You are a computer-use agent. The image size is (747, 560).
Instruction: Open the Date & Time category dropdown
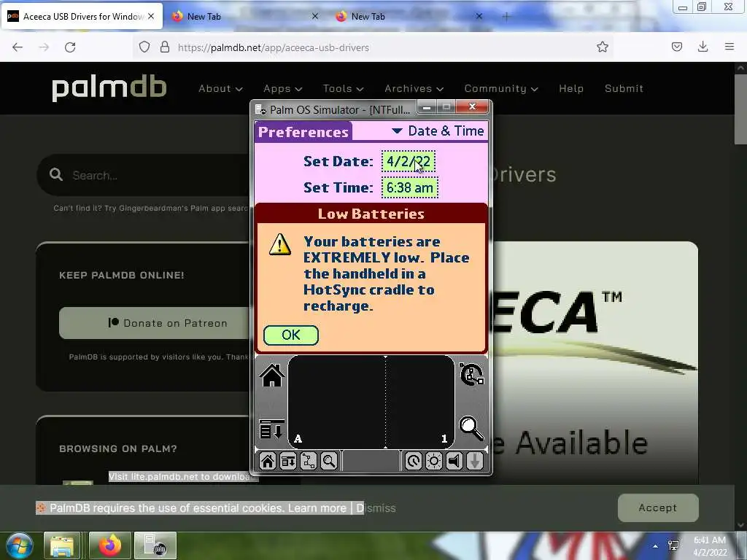[438, 131]
